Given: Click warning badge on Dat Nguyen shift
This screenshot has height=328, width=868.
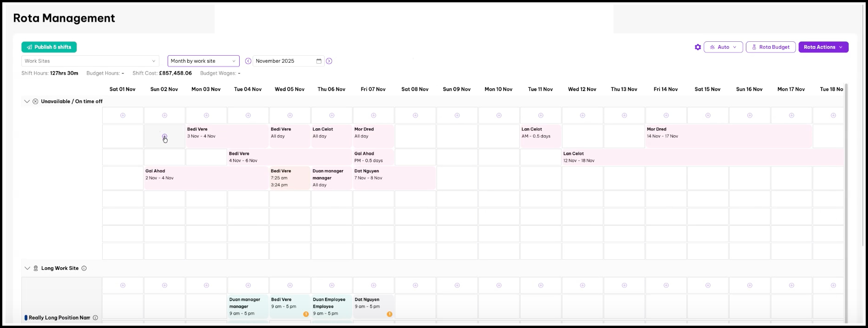Looking at the screenshot, I should click(389, 314).
